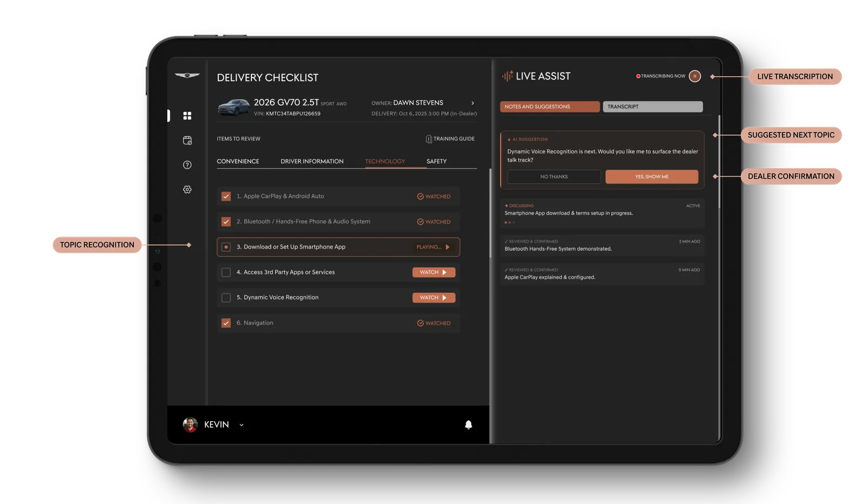Click the checklist panel scrollbar
This screenshot has width=867, height=504.
(x=490, y=213)
